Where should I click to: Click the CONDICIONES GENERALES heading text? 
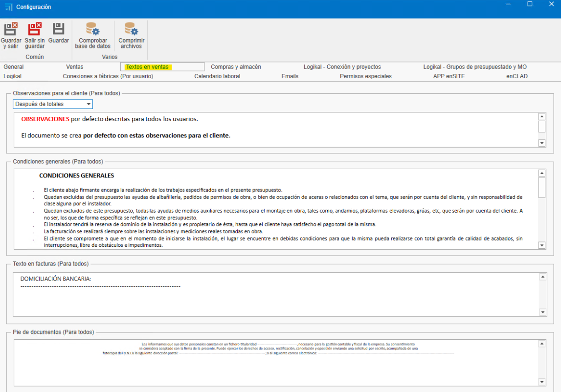pos(77,175)
